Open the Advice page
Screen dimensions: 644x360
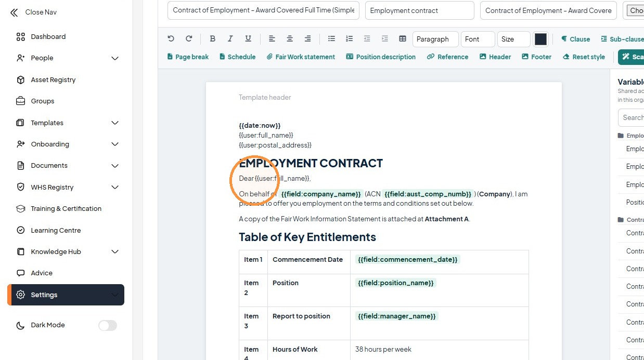(42, 273)
